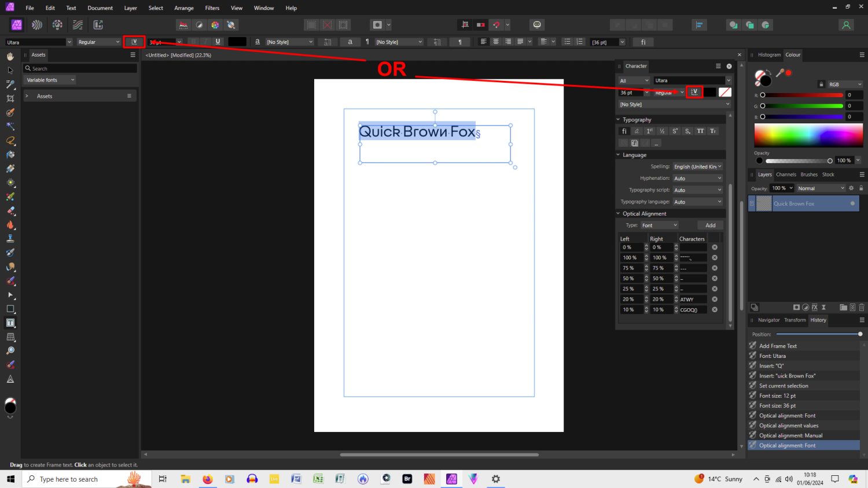The width and height of the screenshot is (868, 488).
Task: Remove the ATWY optical alignment row
Action: tap(714, 299)
